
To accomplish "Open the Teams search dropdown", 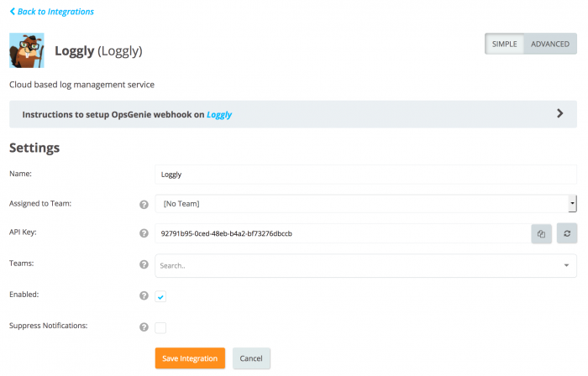I will point(365,265).
